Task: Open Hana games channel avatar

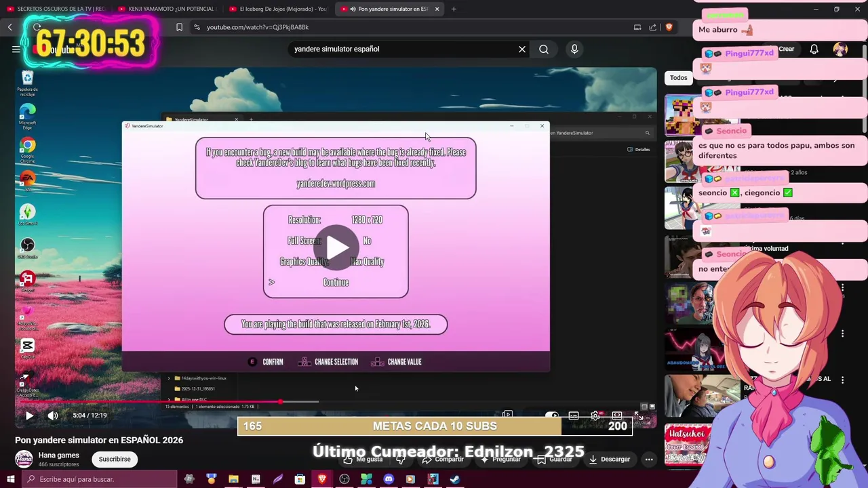Action: pyautogui.click(x=24, y=459)
